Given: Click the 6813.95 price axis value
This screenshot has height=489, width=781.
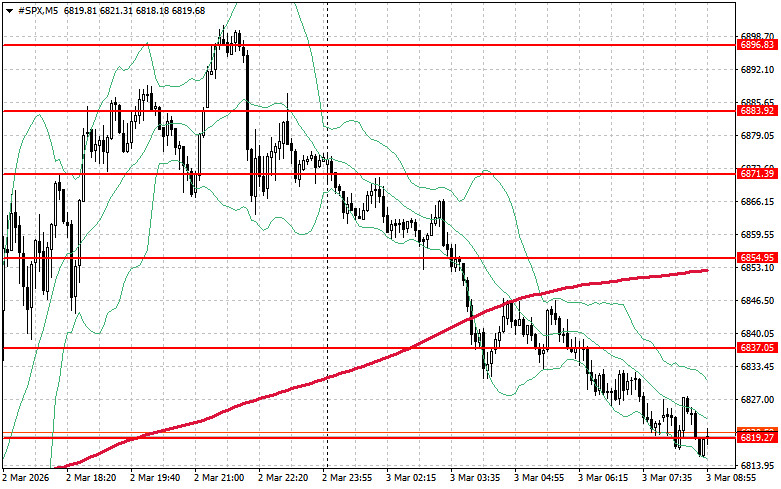Looking at the screenshot, I should click(756, 465).
